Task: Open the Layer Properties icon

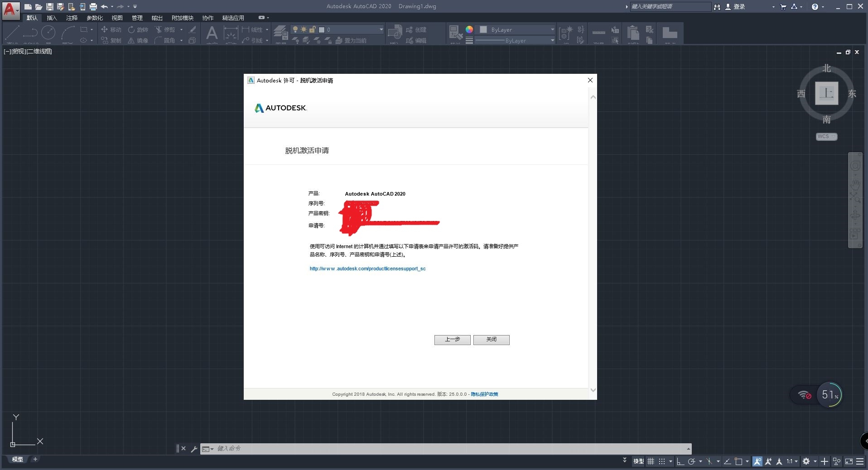Action: coord(280,33)
